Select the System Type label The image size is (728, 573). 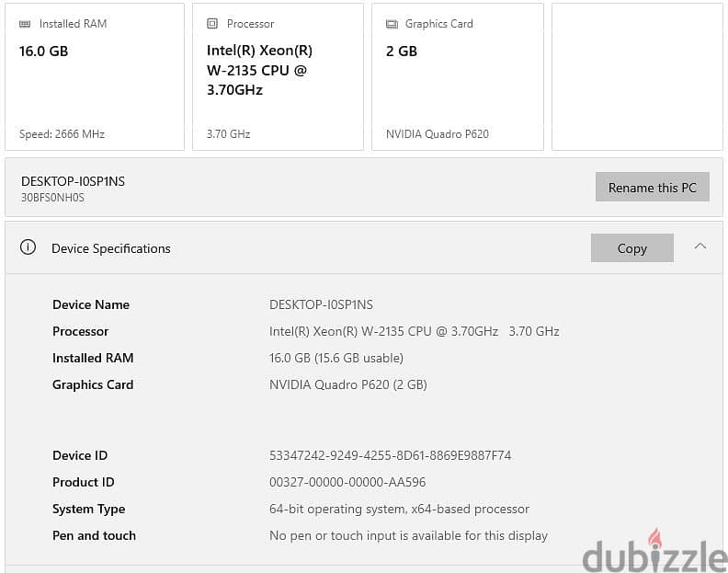[88, 510]
